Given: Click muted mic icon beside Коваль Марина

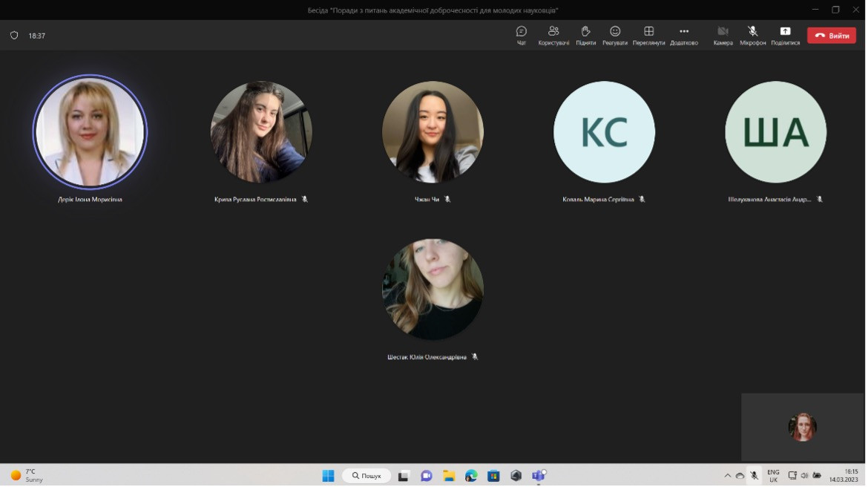Looking at the screenshot, I should 642,200.
